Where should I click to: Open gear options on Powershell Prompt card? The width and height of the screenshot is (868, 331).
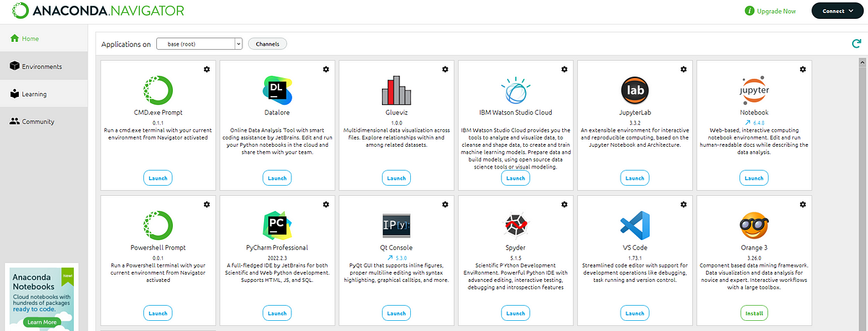[206, 205]
